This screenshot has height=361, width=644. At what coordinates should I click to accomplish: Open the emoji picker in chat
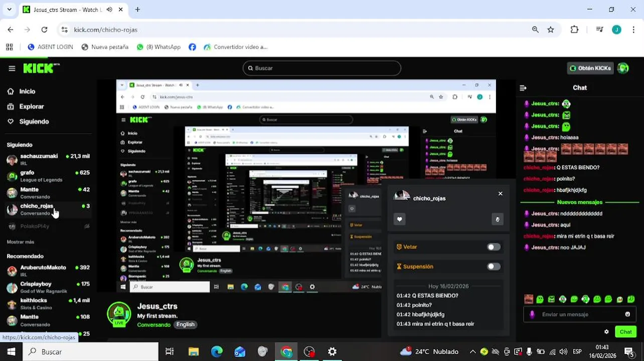[627, 314]
